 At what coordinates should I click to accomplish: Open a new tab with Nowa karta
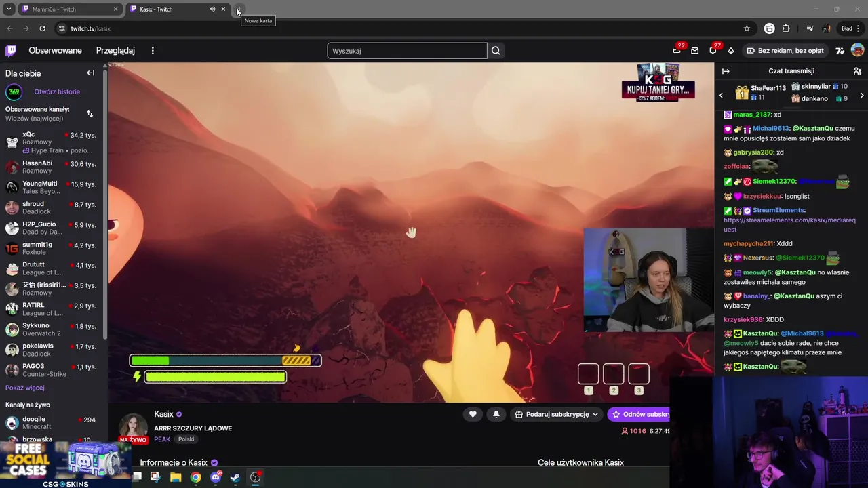239,9
